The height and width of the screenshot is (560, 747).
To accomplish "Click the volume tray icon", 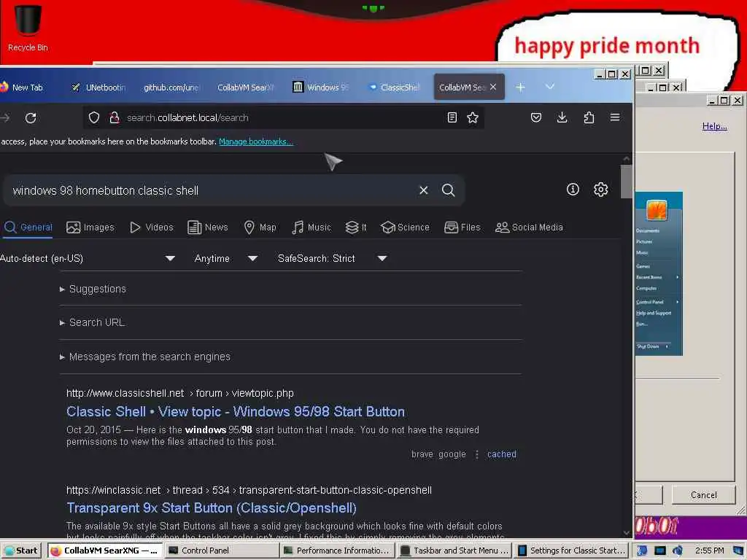I will click(678, 551).
